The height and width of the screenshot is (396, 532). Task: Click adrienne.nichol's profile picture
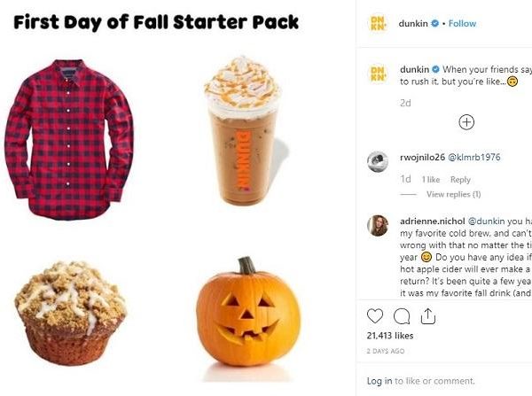[x=377, y=225]
